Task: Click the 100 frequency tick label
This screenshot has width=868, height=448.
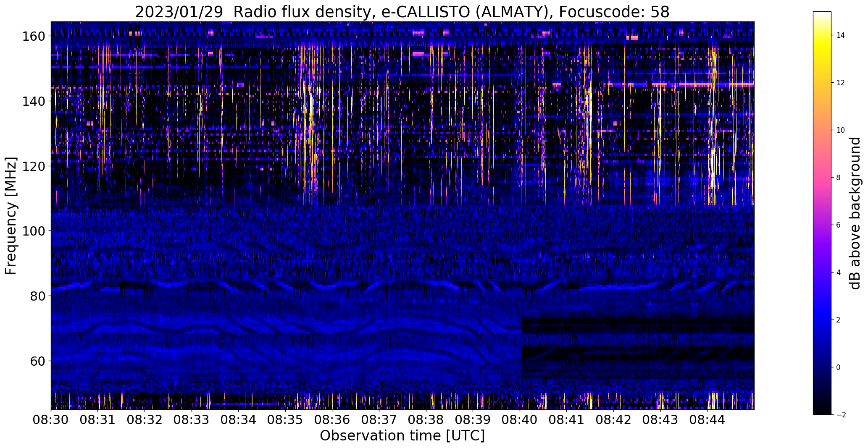Action: [33, 231]
